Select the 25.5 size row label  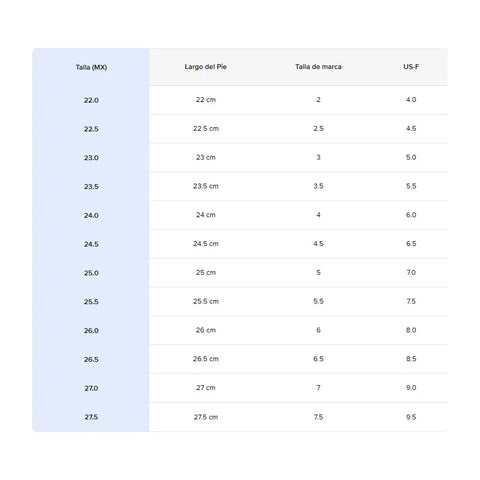click(91, 302)
